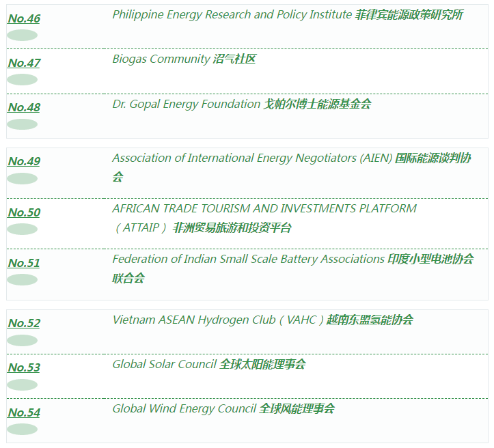494x448 pixels.
Task: Click the No.51 entry number
Action: [24, 263]
